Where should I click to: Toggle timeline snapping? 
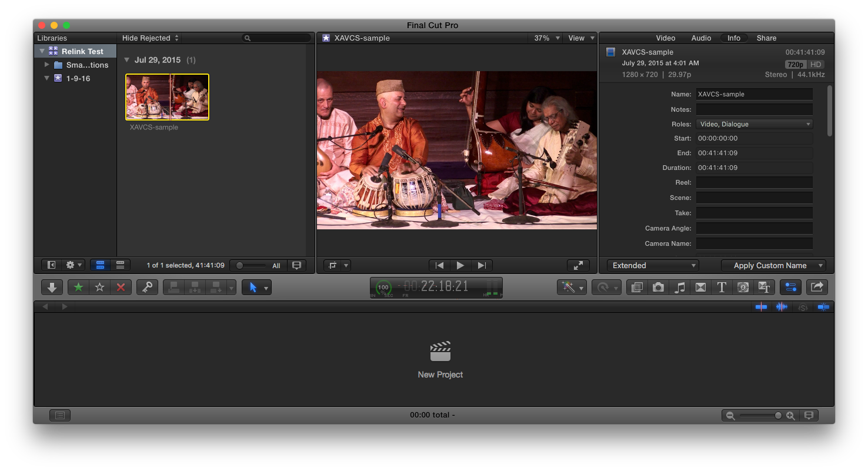tap(823, 306)
